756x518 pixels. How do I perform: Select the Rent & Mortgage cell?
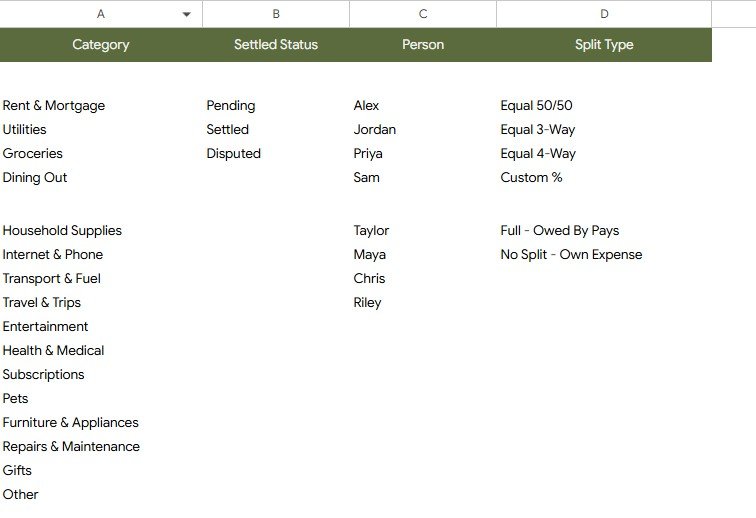click(101, 106)
